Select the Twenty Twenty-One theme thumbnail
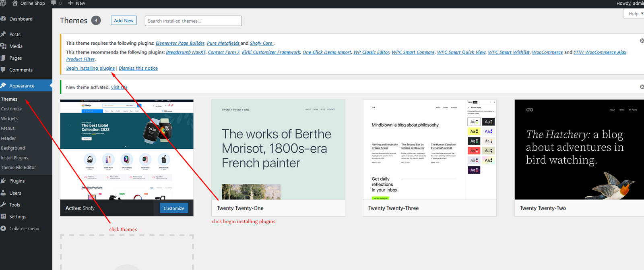 [278, 150]
